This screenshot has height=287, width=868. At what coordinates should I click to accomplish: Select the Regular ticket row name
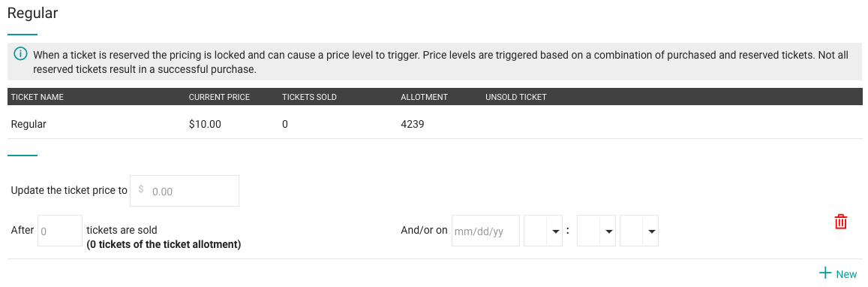coord(29,125)
